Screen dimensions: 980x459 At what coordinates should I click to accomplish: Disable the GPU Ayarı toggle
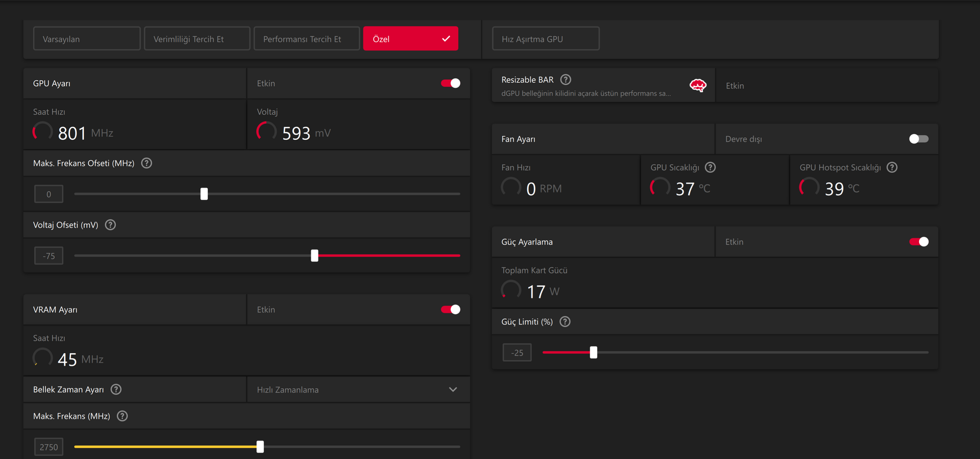451,83
